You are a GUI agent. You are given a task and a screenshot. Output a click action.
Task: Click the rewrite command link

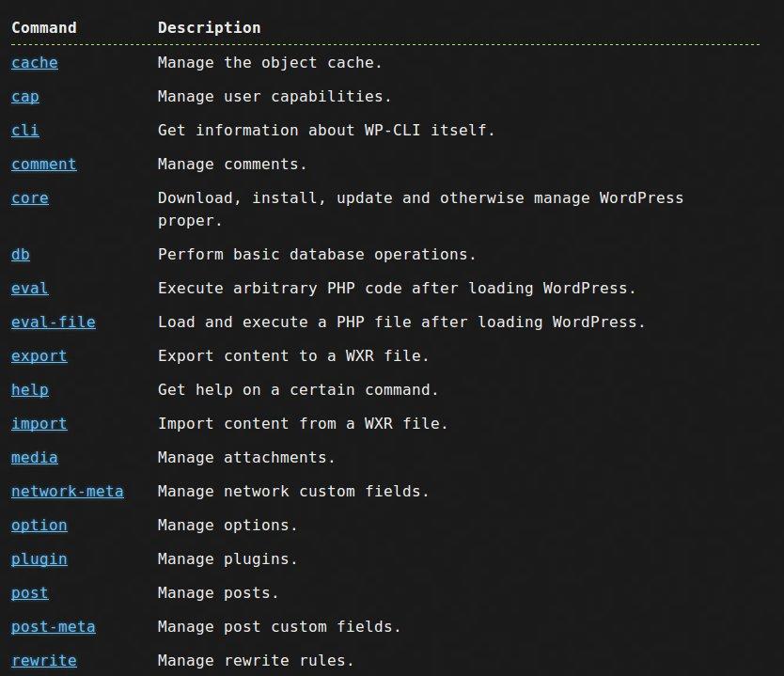44,661
